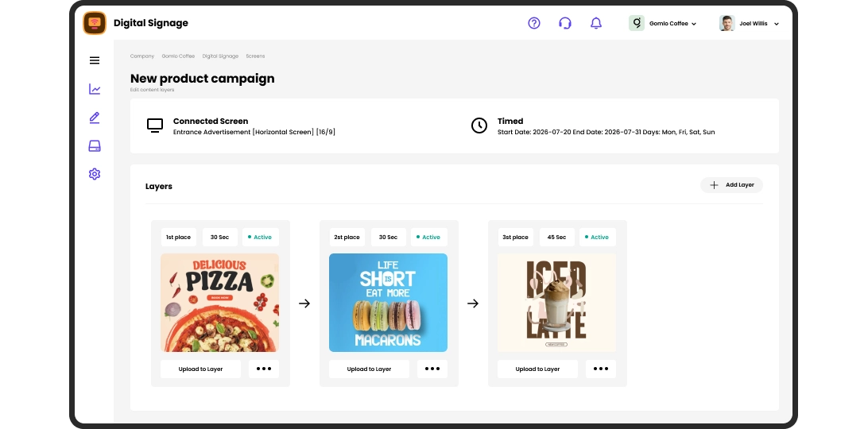Click Upload to Layer under the macarons image

(370, 369)
